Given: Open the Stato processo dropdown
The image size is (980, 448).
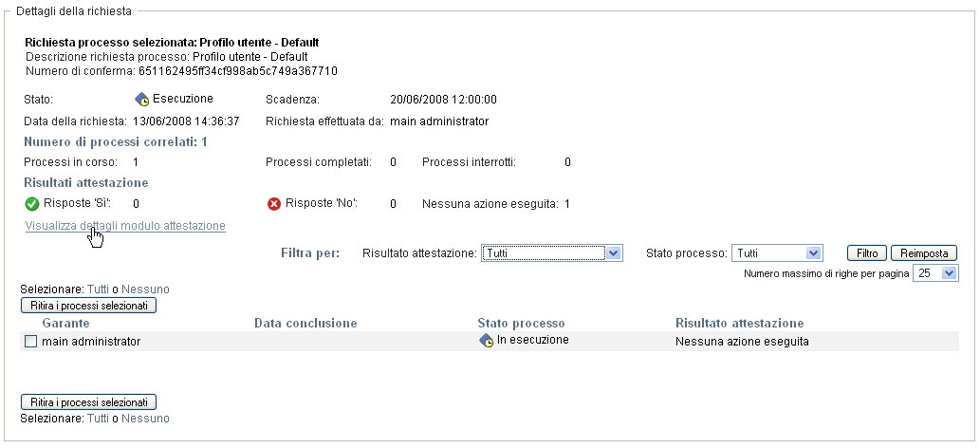Looking at the screenshot, I should [x=777, y=253].
